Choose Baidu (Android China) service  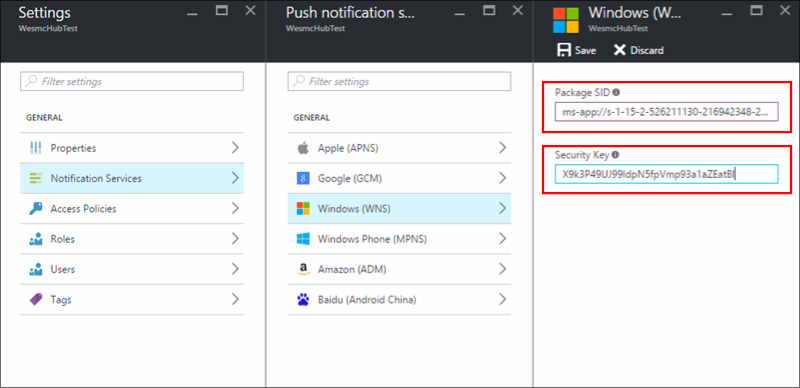point(399,299)
